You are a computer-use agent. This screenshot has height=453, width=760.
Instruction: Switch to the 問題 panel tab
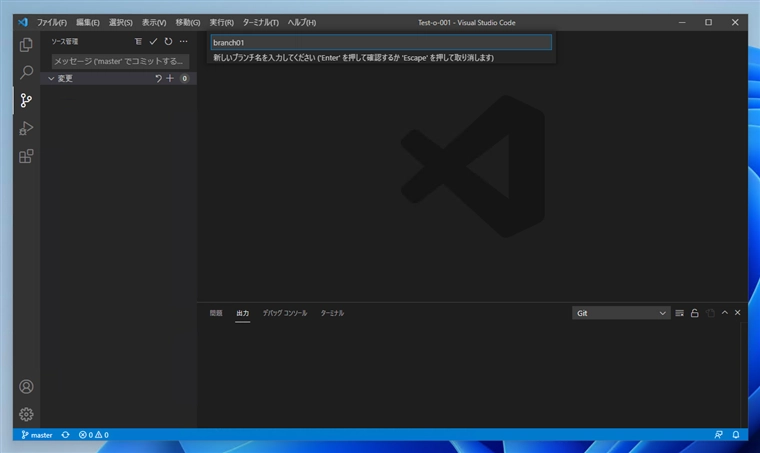tap(216, 313)
